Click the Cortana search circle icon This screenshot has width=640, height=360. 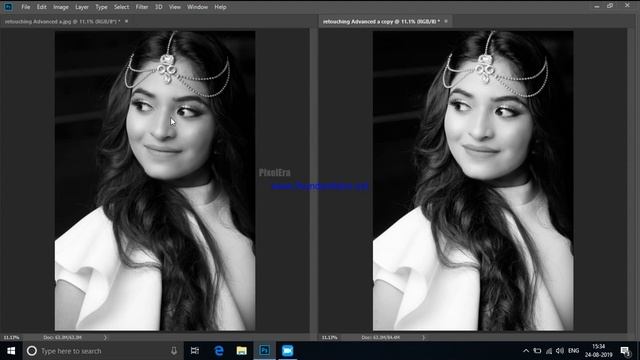click(31, 351)
